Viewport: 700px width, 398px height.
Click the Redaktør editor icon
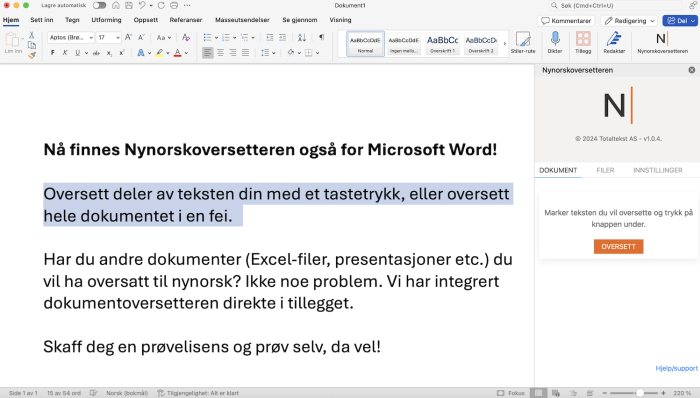tap(614, 43)
